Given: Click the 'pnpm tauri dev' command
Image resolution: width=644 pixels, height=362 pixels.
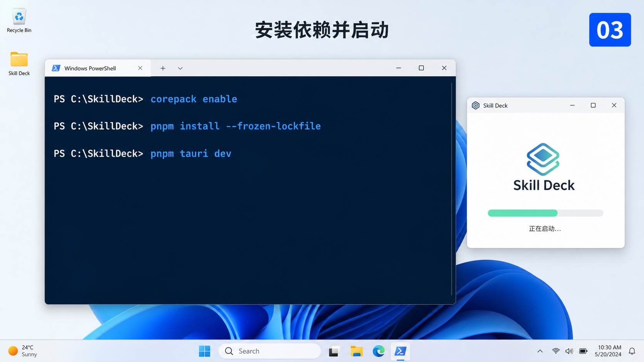Looking at the screenshot, I should [191, 153].
